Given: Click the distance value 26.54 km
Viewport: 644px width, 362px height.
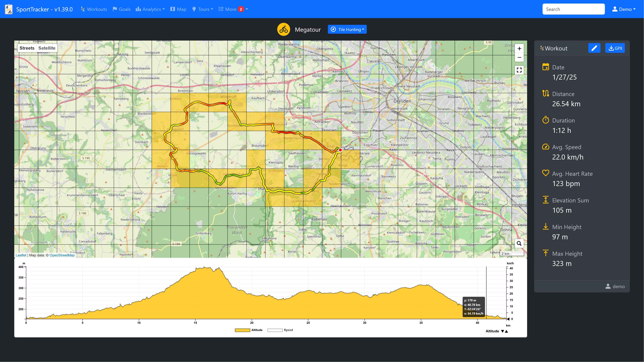Looking at the screenshot, I should point(566,104).
